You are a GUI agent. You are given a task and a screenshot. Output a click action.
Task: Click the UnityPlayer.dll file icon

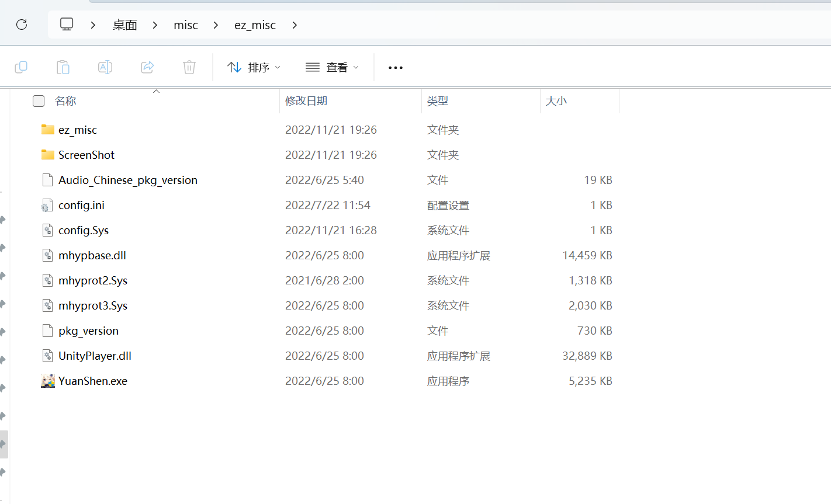pos(48,356)
